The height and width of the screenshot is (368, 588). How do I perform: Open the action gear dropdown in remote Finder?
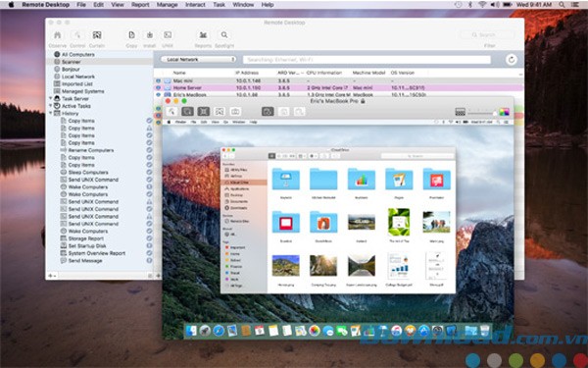point(314,156)
